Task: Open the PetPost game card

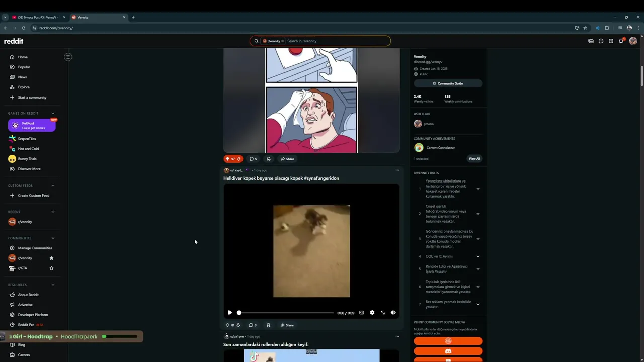Action: [32, 125]
